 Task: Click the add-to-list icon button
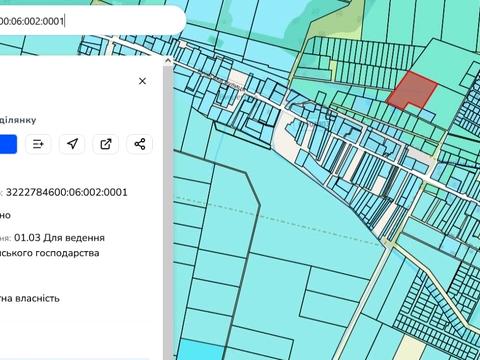[x=38, y=144]
